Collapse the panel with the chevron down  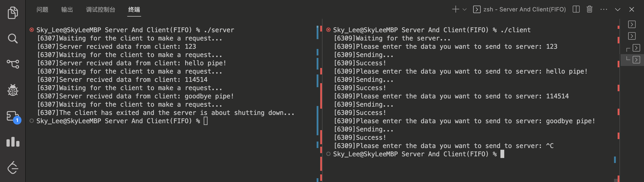pos(617,9)
